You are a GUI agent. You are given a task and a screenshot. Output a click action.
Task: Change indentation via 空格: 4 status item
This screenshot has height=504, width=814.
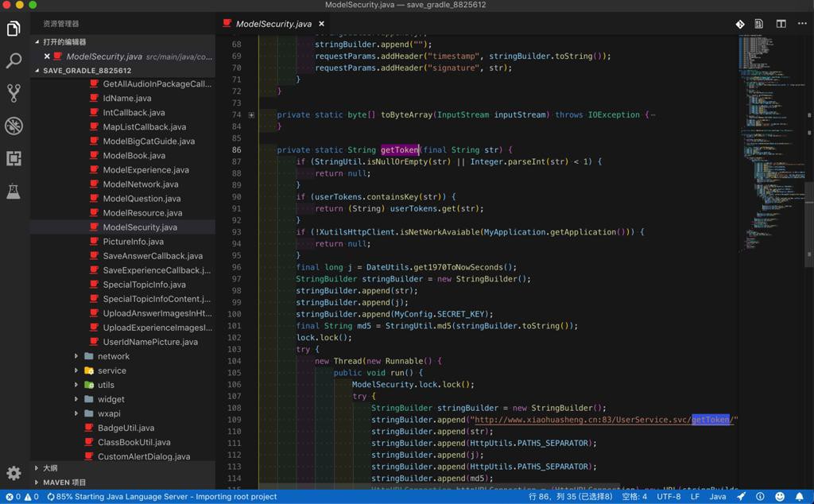[x=634, y=497]
